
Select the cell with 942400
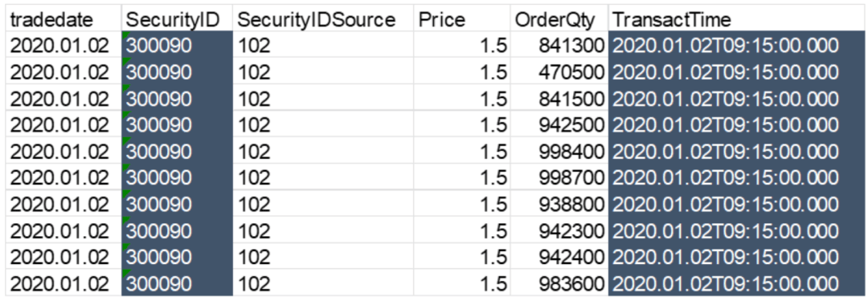pyautogui.click(x=559, y=258)
